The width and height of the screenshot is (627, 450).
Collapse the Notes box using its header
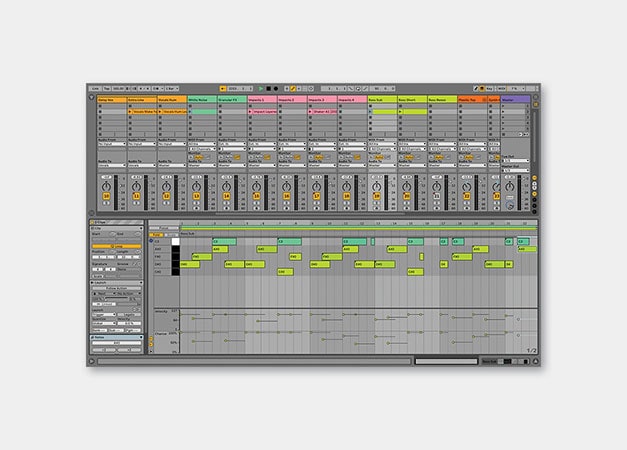tap(116, 338)
